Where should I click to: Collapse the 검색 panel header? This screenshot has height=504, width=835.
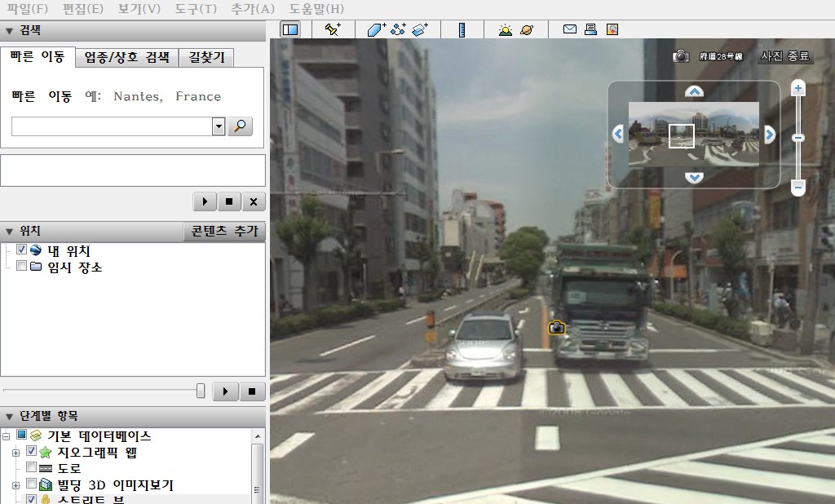[x=9, y=31]
